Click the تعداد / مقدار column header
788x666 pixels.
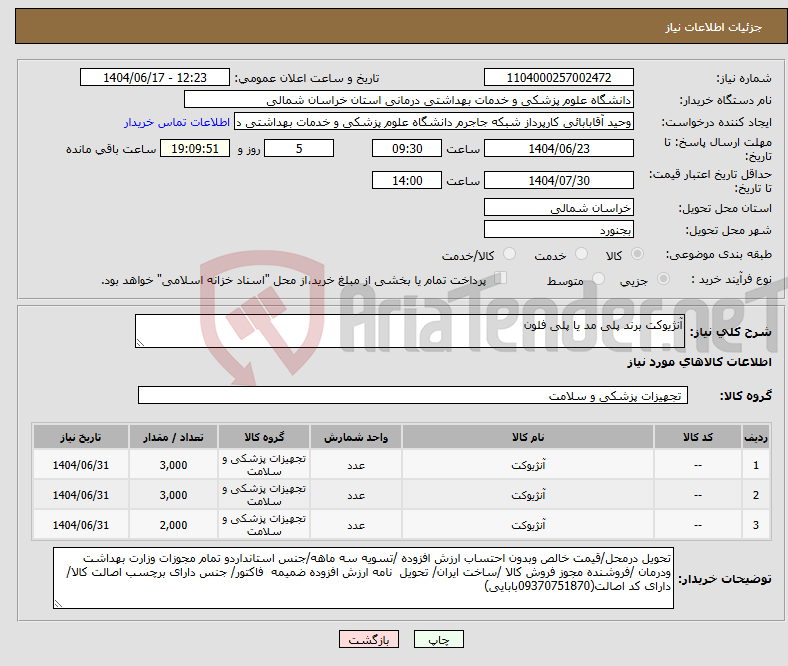tap(173, 437)
